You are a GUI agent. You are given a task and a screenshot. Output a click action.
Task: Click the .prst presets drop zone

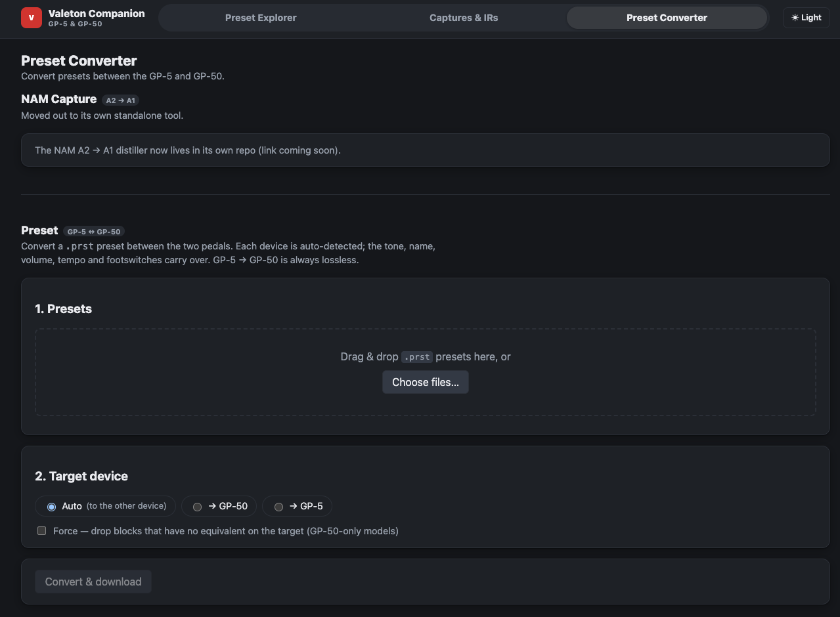(426, 372)
